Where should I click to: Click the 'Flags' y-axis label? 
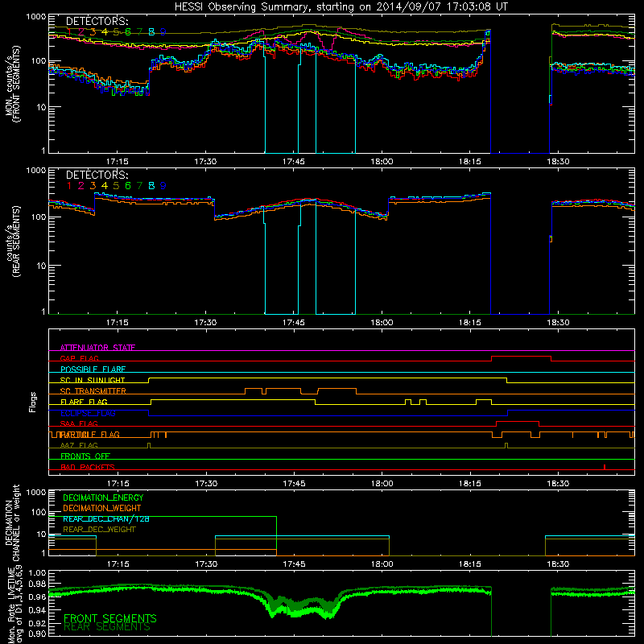click(x=33, y=402)
